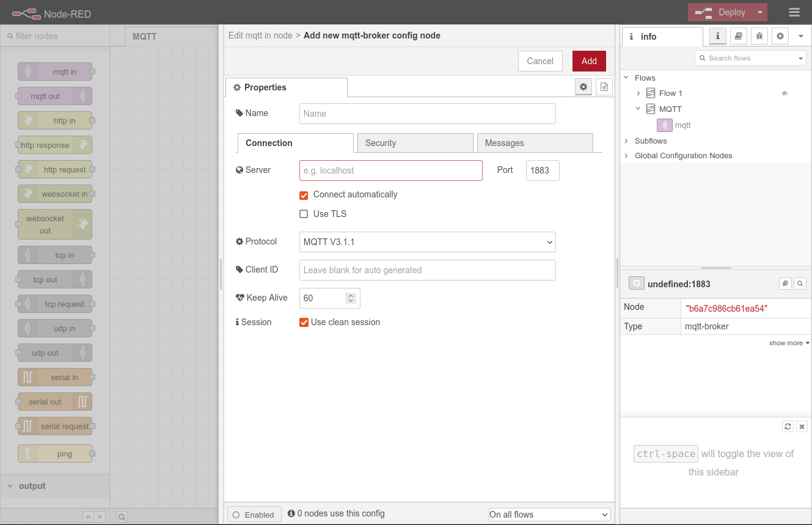Click Add to create the broker config

(x=589, y=61)
